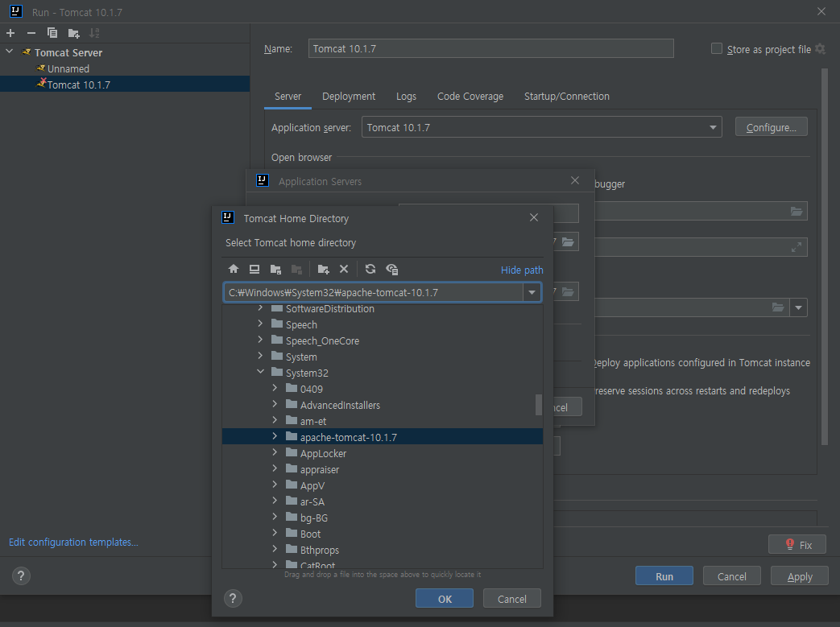Browse folder icon in Run dialog URL row
This screenshot has width=840, height=627.
click(797, 211)
